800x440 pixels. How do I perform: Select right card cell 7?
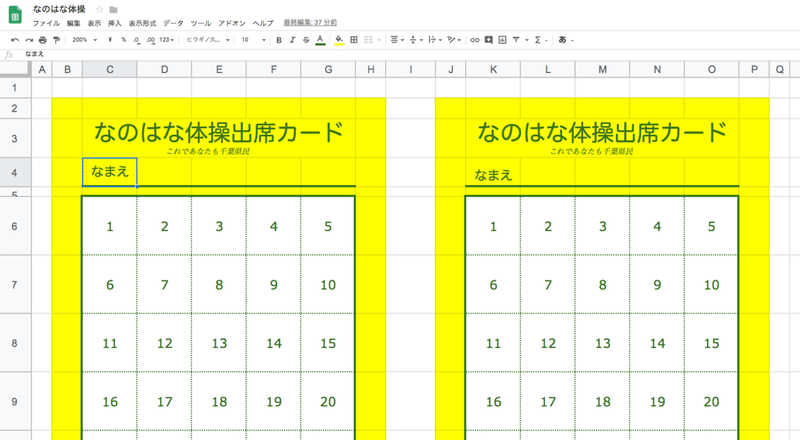[x=548, y=284]
